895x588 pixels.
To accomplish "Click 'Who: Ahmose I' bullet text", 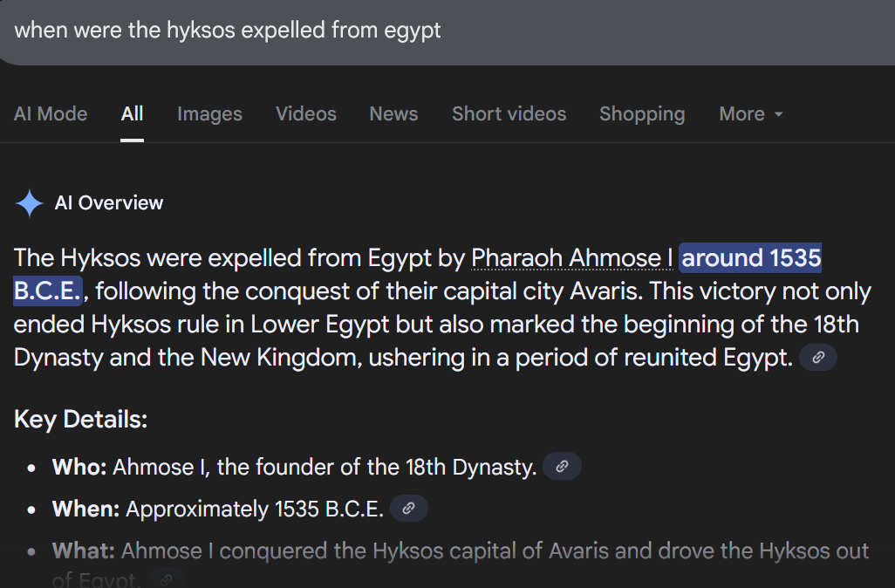I will point(295,467).
